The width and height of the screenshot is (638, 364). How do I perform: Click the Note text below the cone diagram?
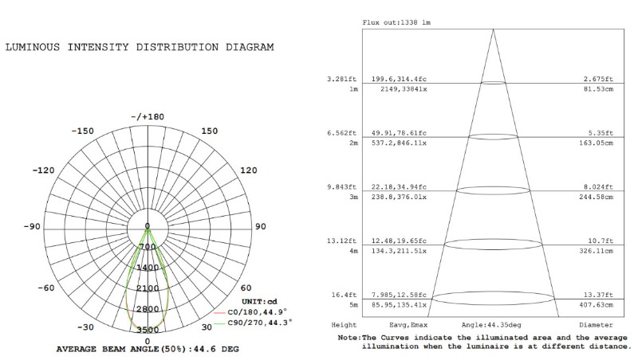click(482, 342)
